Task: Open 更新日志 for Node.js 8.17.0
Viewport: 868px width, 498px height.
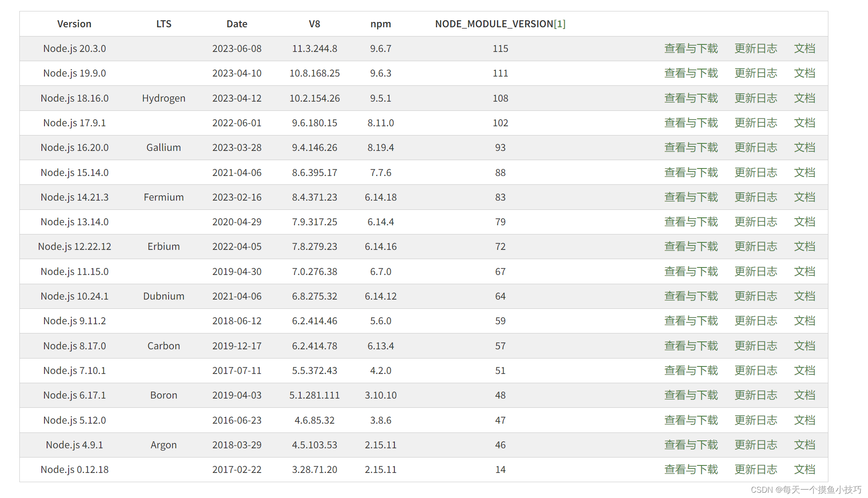Action: coord(756,346)
